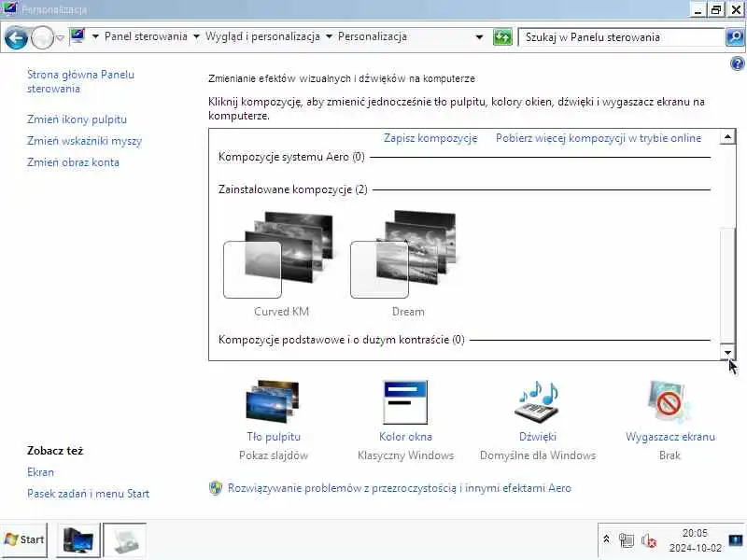The width and height of the screenshot is (747, 560).
Task: Click the network tray icon
Action: (627, 540)
